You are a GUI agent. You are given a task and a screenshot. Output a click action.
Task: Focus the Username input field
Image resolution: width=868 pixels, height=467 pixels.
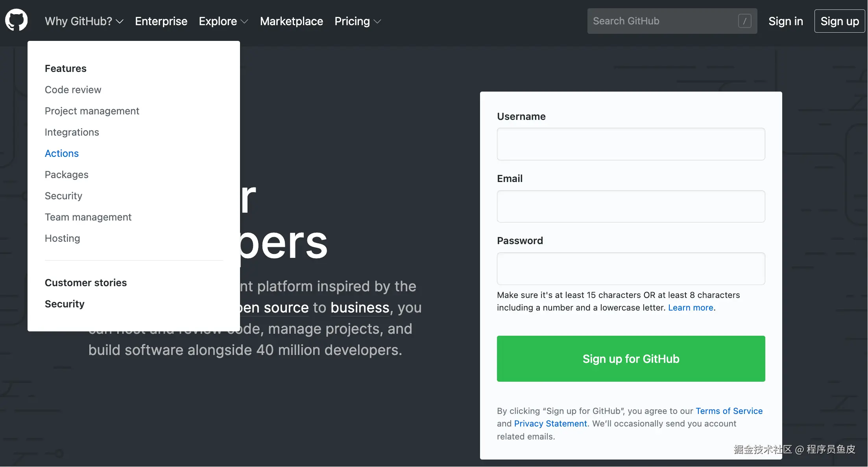[631, 144]
